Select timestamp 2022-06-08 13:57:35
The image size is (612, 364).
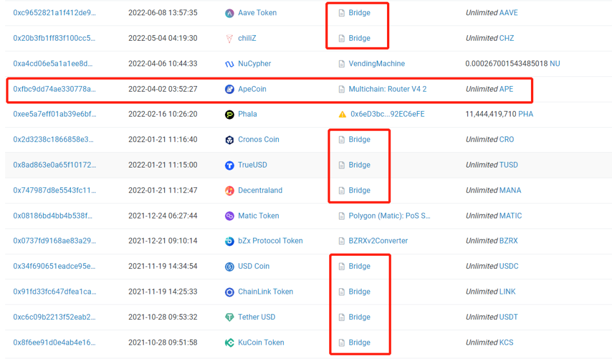click(163, 12)
